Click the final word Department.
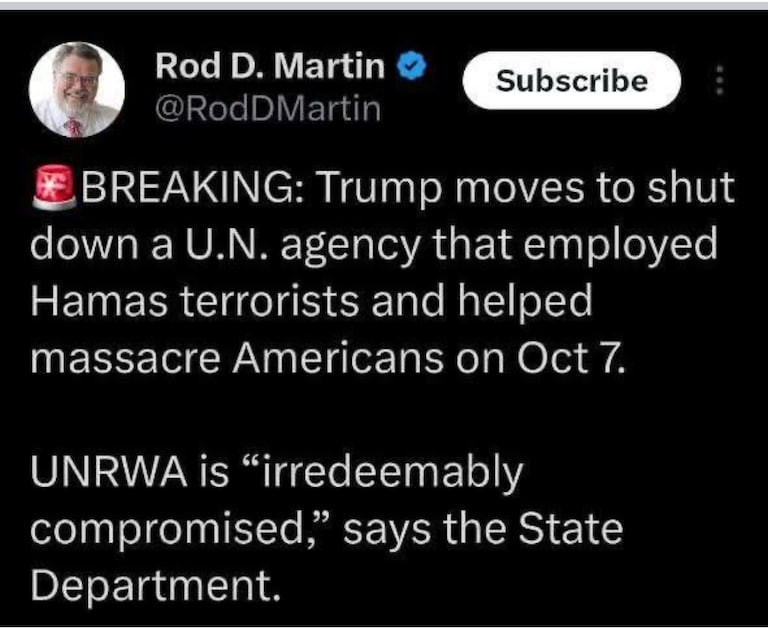The width and height of the screenshot is (768, 628). 155,587
